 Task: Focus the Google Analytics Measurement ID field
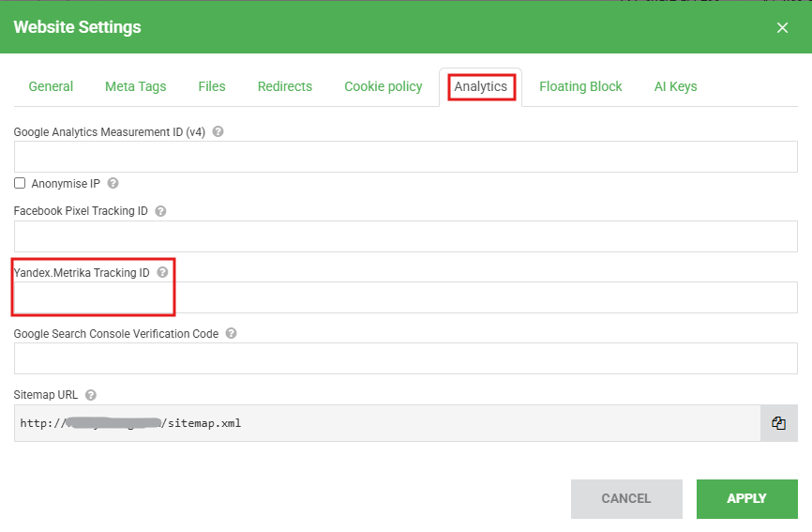(x=405, y=157)
